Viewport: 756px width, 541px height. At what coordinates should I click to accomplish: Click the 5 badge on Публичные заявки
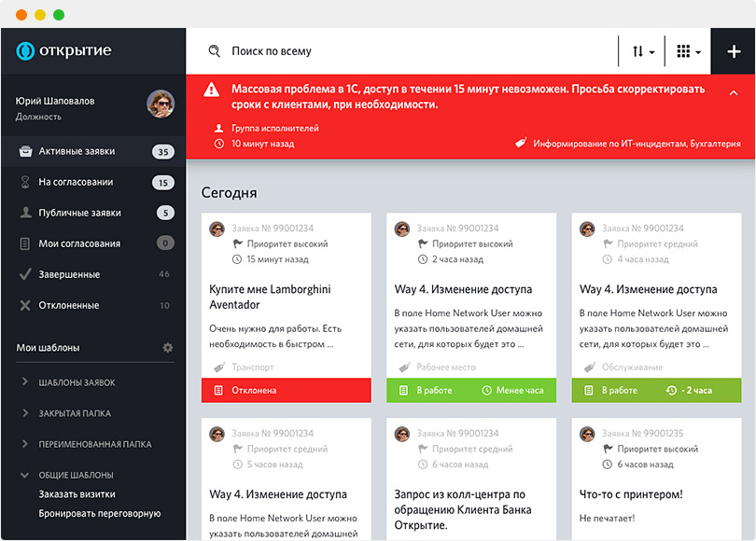click(x=165, y=213)
